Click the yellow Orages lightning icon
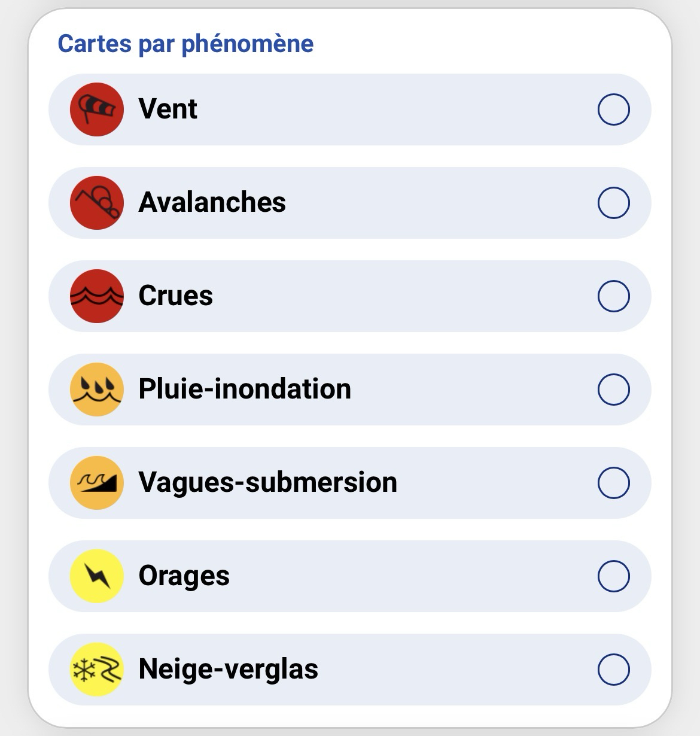Viewport: 700px width, 736px height. point(97,576)
